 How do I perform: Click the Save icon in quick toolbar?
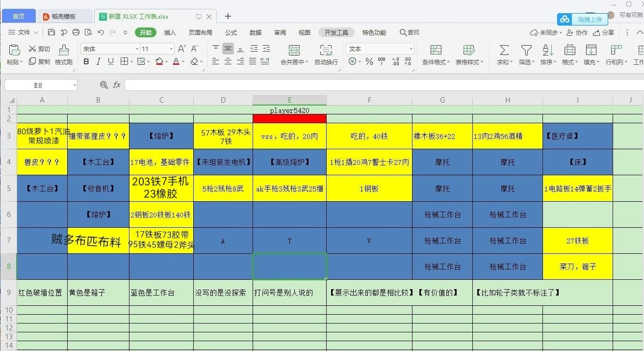point(52,32)
